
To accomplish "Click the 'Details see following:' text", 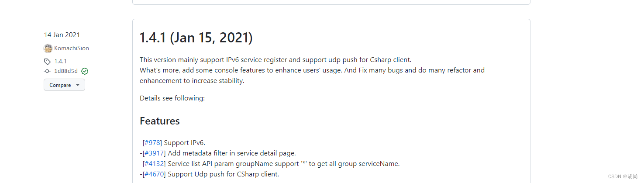I will point(172,98).
